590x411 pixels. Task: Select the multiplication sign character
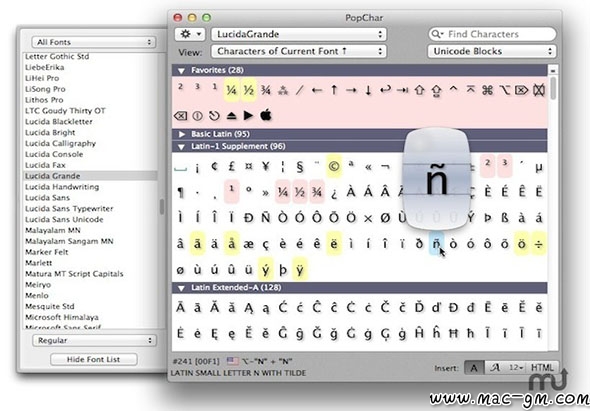[368, 218]
